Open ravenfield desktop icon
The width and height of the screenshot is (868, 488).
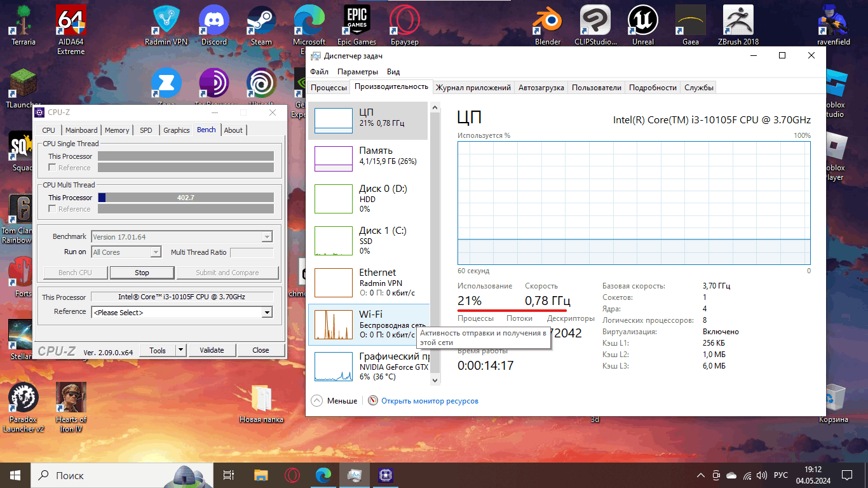click(x=834, y=25)
